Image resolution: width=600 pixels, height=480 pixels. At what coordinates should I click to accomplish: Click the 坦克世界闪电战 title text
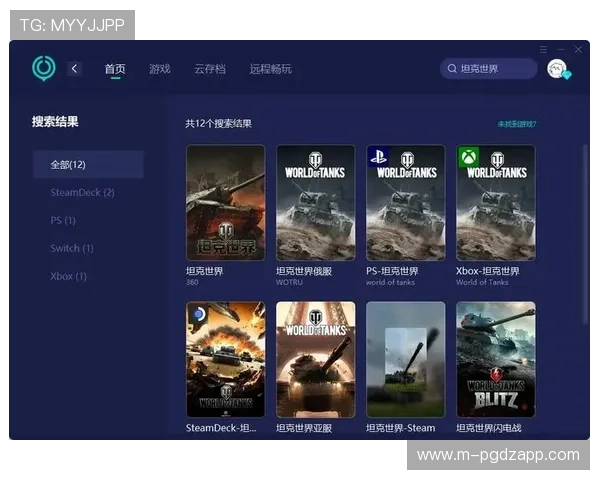coord(489,428)
